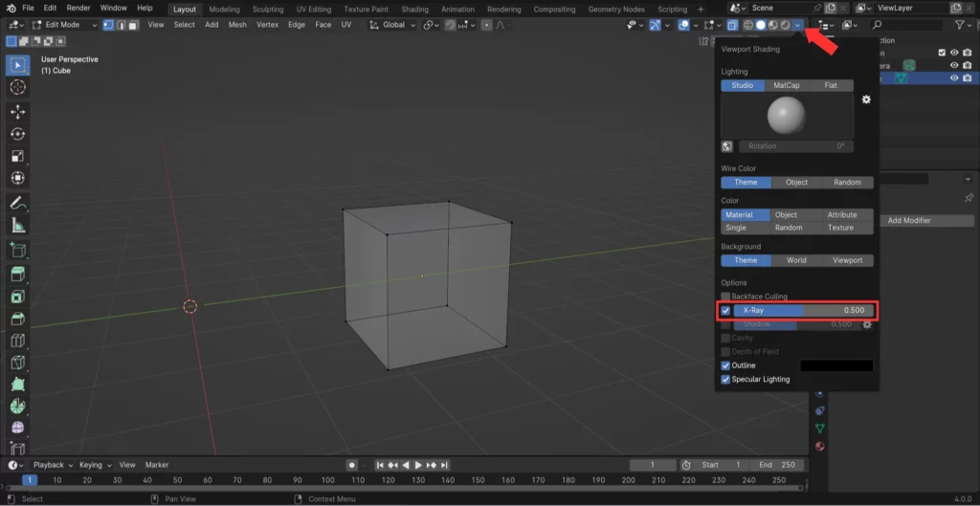Switch to the Shading workspace tab
This screenshot has width=980, height=506.
[415, 10]
